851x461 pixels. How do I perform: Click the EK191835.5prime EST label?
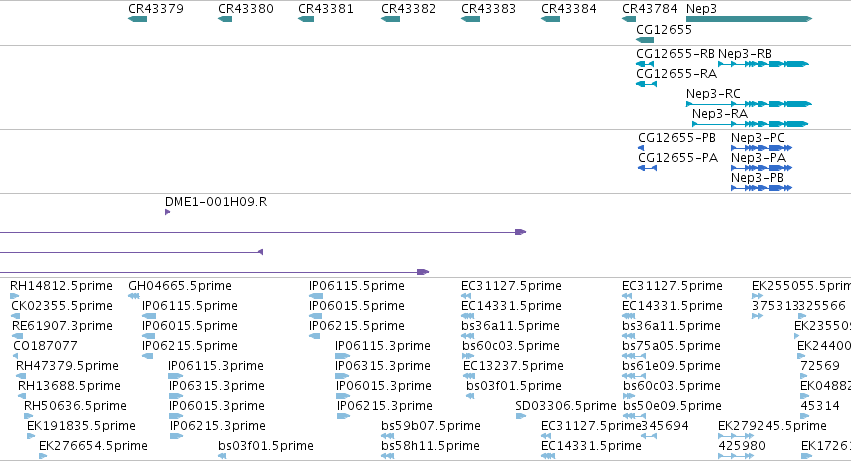[x=81, y=426]
